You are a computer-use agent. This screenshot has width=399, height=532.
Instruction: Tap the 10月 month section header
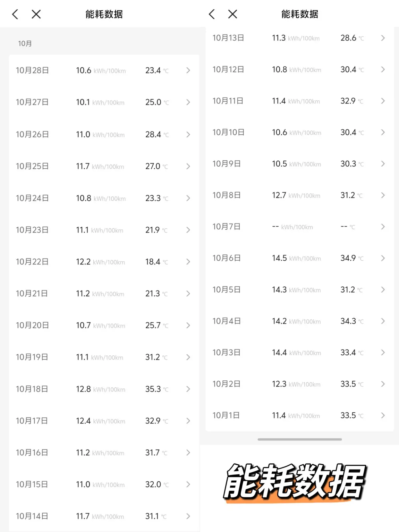click(x=25, y=43)
